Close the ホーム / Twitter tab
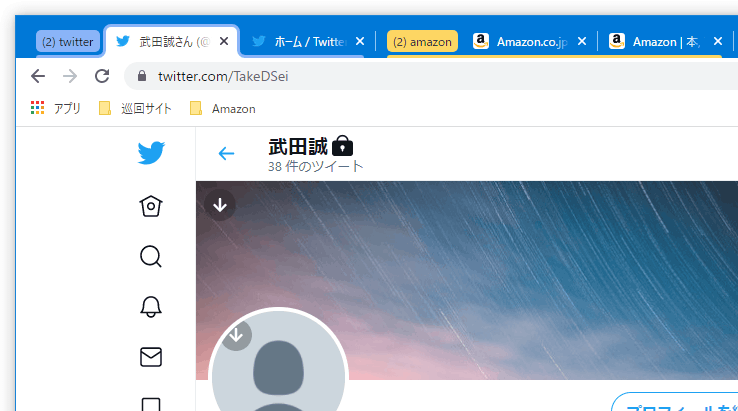This screenshot has width=738, height=411. coord(360,41)
